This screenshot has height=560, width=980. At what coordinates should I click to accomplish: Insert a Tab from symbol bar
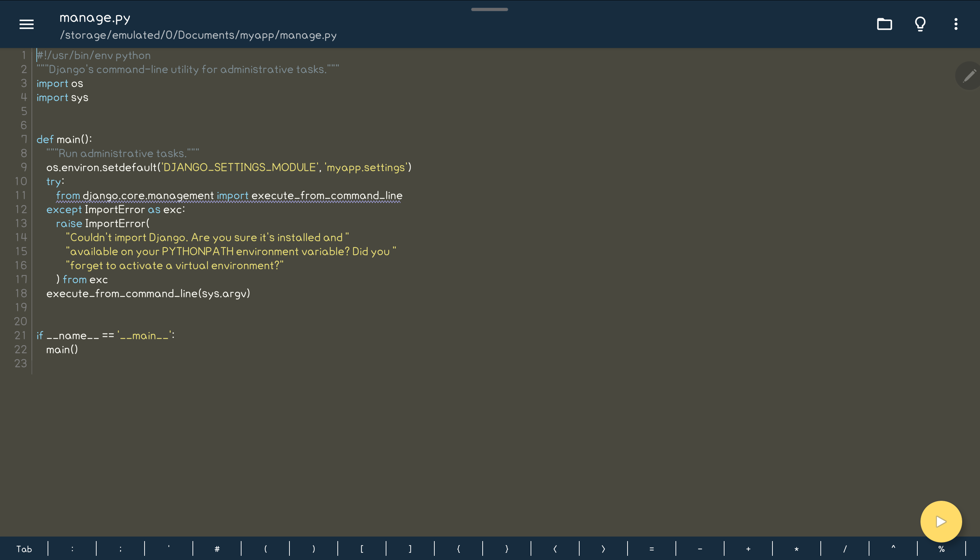click(24, 549)
